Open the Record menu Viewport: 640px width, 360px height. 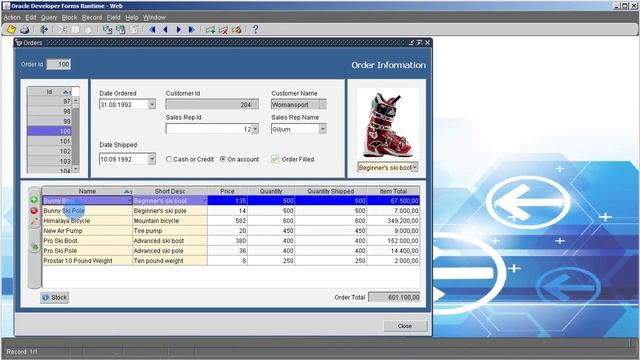coord(92,18)
